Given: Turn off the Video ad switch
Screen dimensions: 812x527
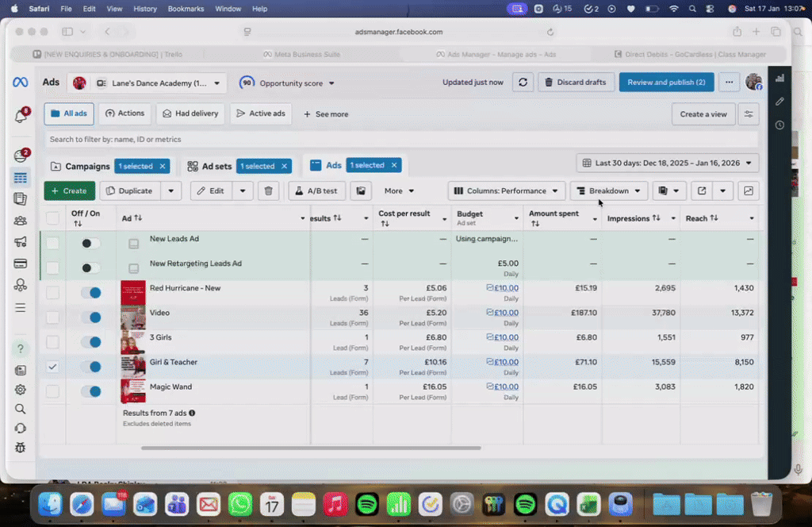Looking at the screenshot, I should [x=90, y=317].
